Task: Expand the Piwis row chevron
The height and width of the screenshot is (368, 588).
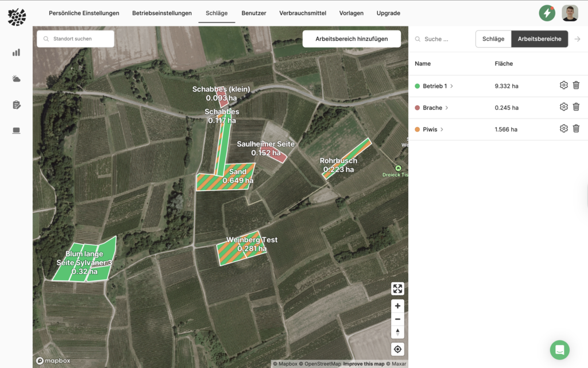Action: [442, 130]
